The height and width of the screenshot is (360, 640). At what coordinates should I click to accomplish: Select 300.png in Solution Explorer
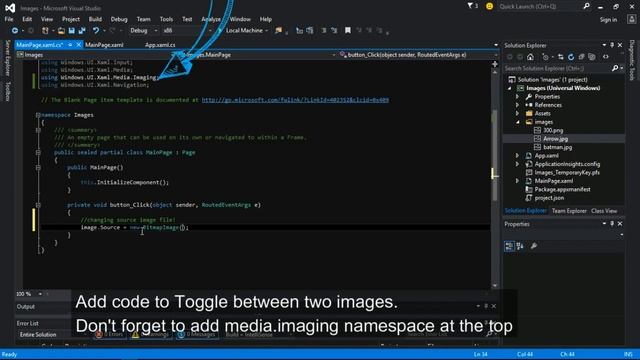[x=553, y=131]
